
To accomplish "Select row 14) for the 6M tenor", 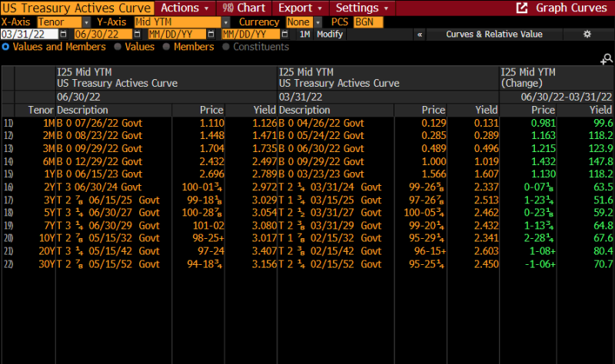I will point(307,161).
